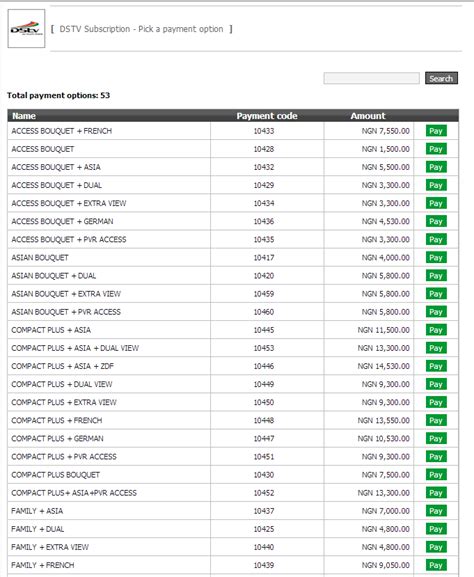Image resolution: width=474 pixels, height=577 pixels.
Task: Pay for ASIAN BOUQUET + DUAL
Action: coord(436,276)
